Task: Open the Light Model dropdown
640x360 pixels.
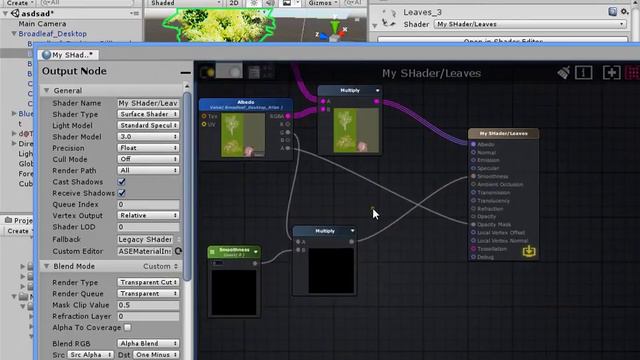Action: [148, 125]
